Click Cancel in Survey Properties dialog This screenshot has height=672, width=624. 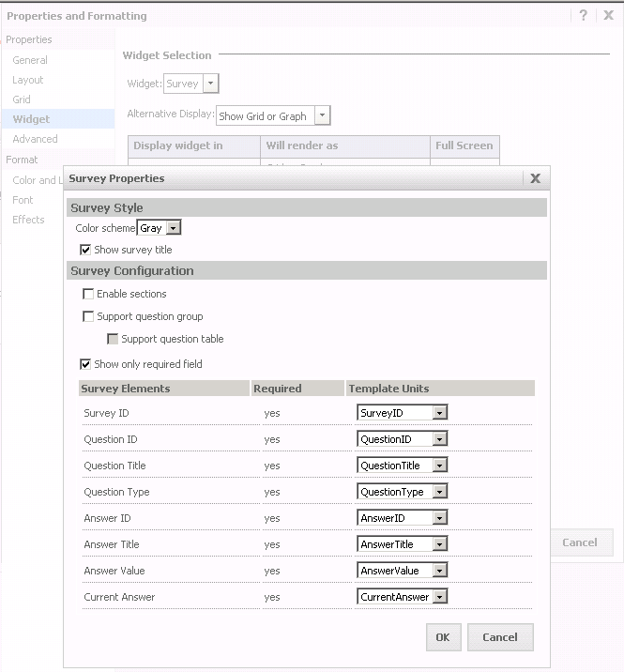pos(499,637)
